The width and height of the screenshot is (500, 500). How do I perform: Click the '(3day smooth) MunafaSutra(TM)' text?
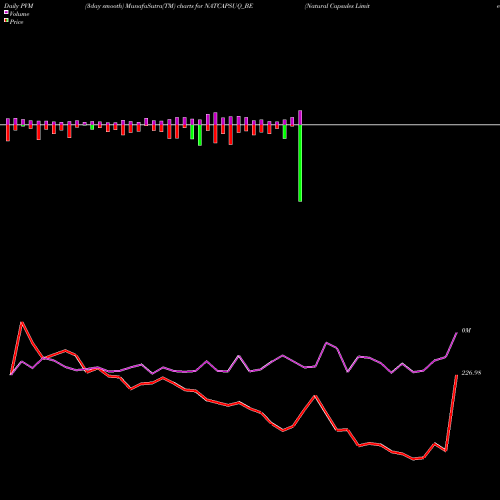tap(130, 6)
